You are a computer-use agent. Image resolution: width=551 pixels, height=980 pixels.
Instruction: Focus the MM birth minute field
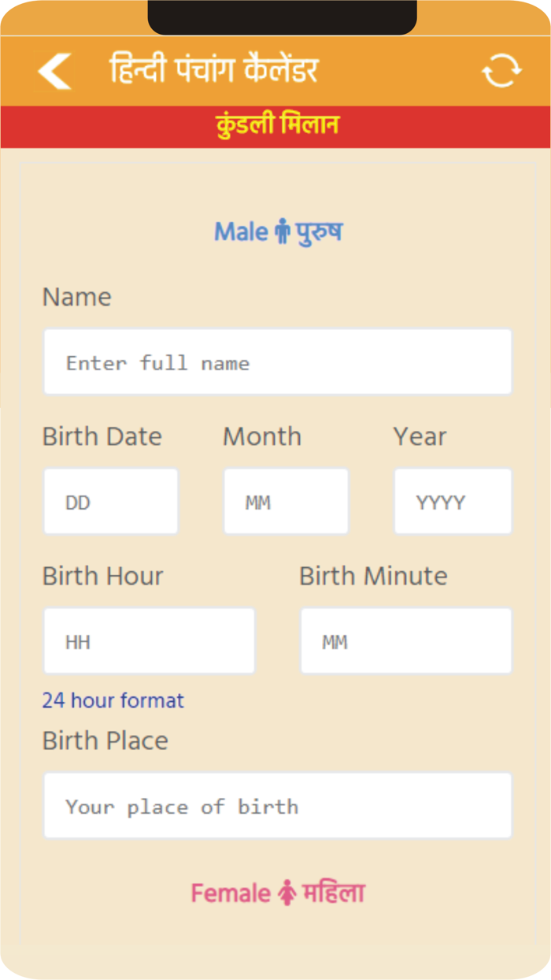click(406, 640)
